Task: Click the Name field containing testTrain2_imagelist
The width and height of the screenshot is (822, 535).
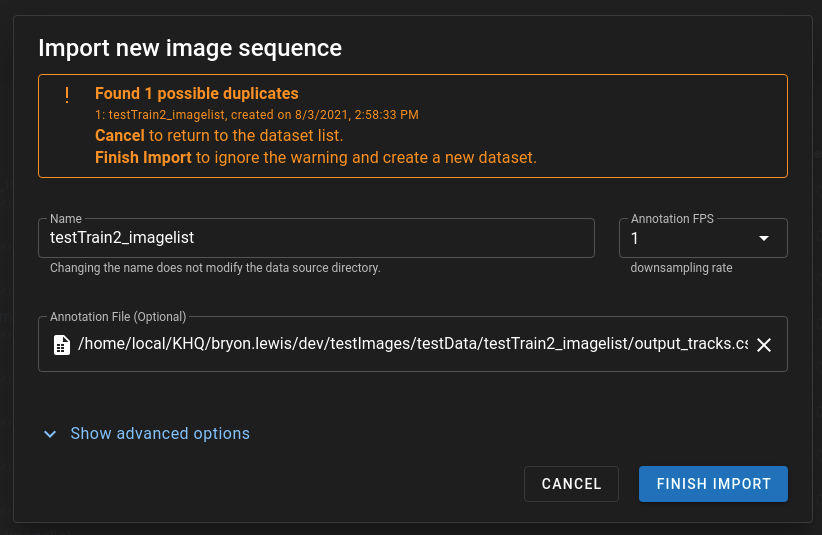Action: coord(316,238)
